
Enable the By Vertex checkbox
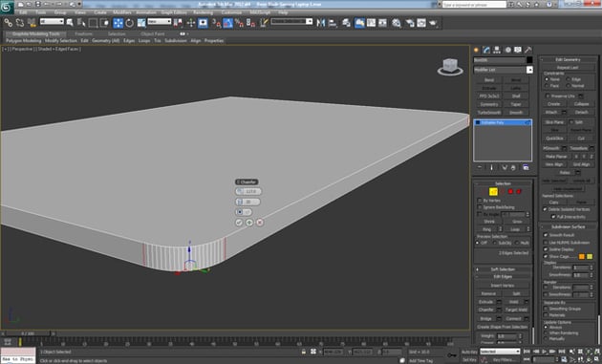[x=480, y=201]
